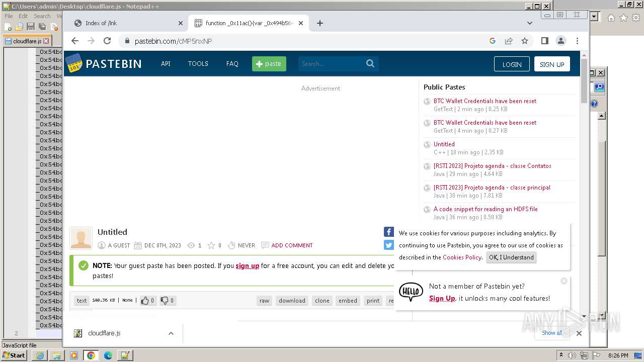Click Notepad++ Save icon

pyautogui.click(x=31, y=27)
